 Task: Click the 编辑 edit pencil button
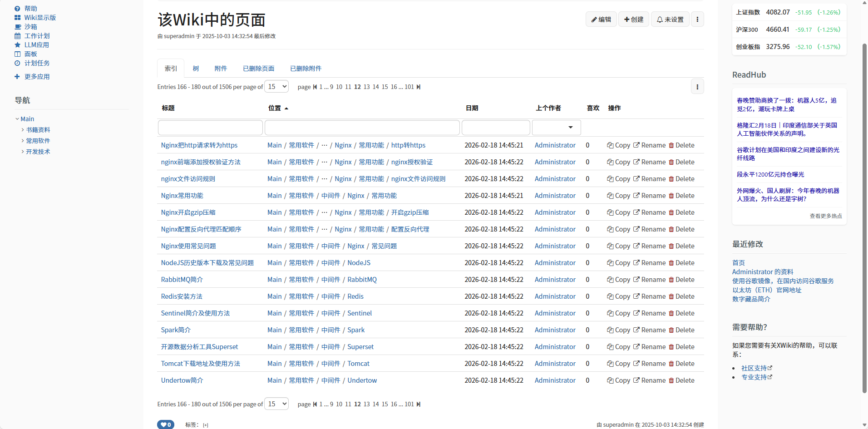(x=601, y=19)
